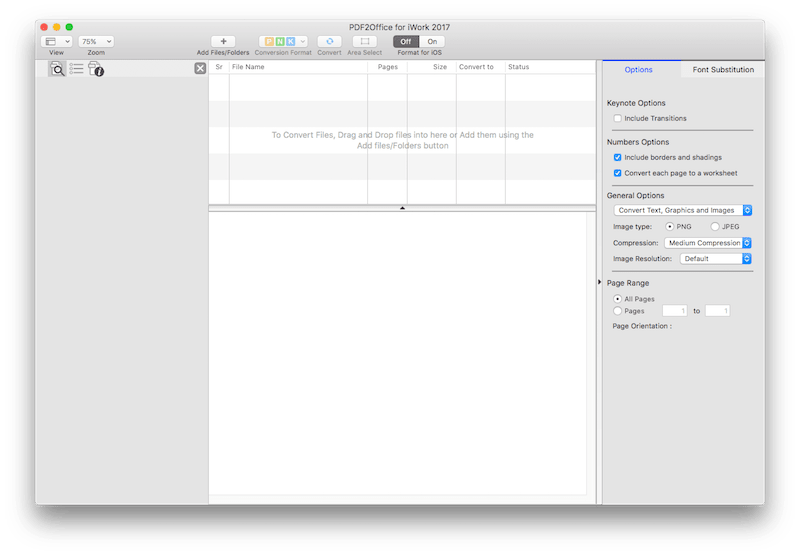Select the All Pages radio button
800x555 pixels.
click(x=617, y=299)
